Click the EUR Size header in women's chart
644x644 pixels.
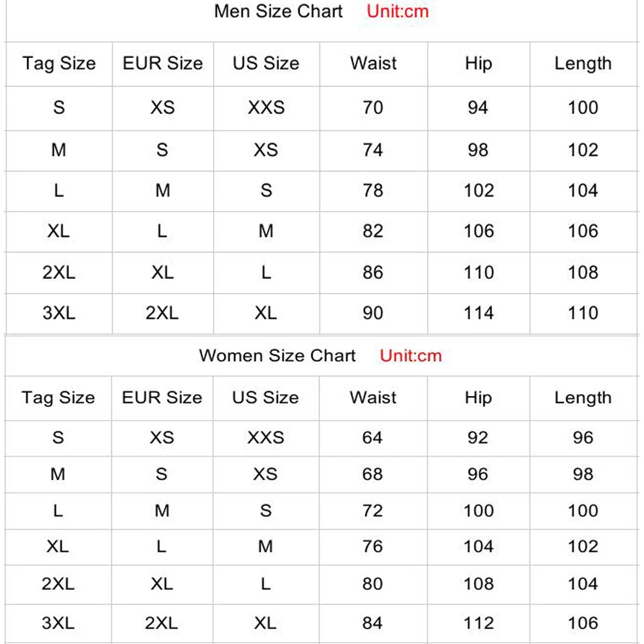click(162, 397)
